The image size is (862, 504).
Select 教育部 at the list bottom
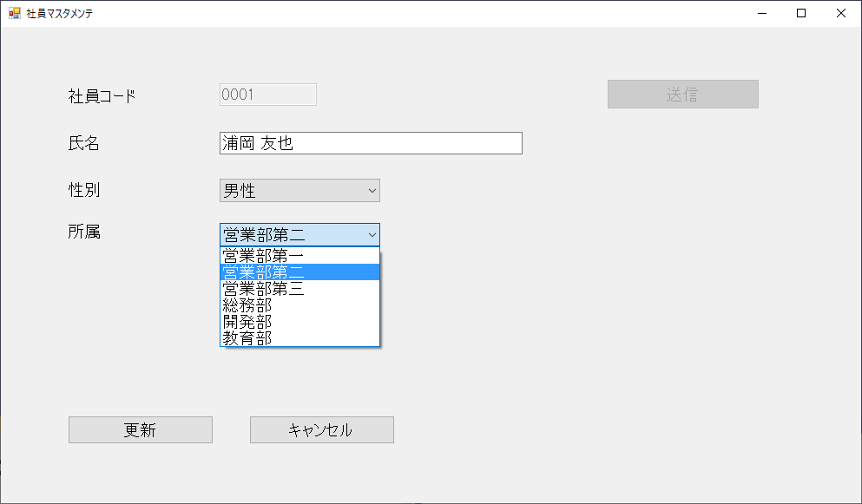point(286,338)
